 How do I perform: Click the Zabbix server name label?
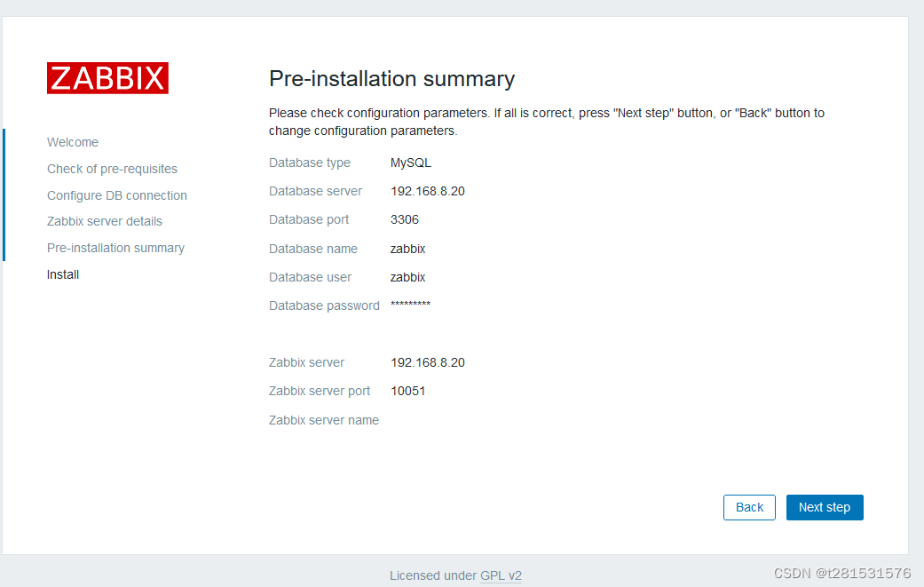click(323, 420)
